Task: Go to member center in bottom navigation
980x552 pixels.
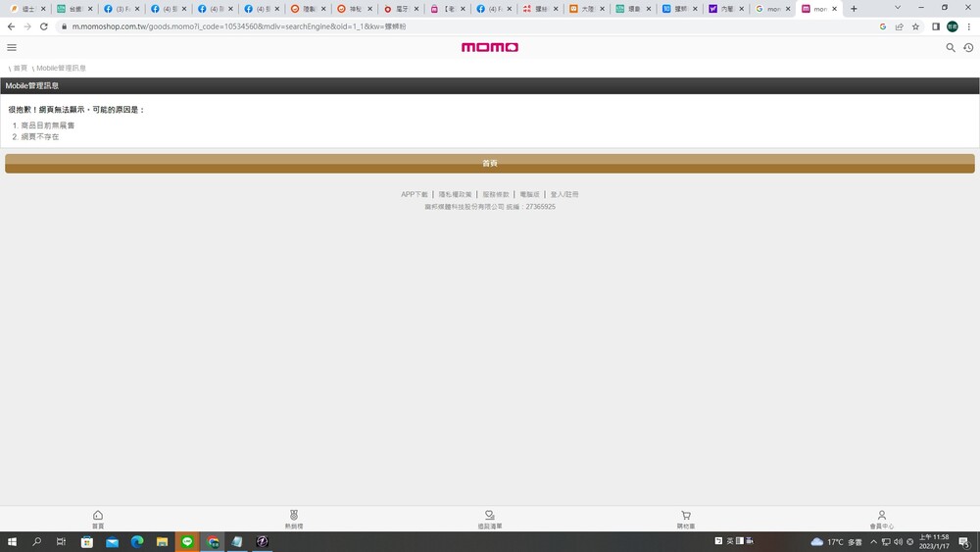Action: [881, 519]
